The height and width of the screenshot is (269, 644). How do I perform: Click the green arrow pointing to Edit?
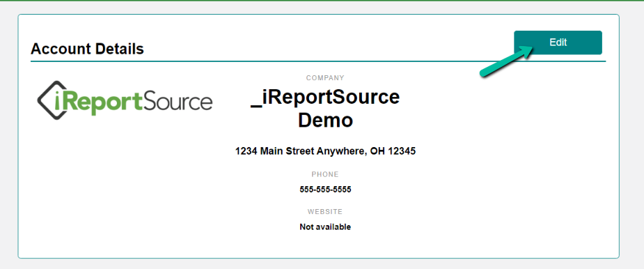[506, 61]
